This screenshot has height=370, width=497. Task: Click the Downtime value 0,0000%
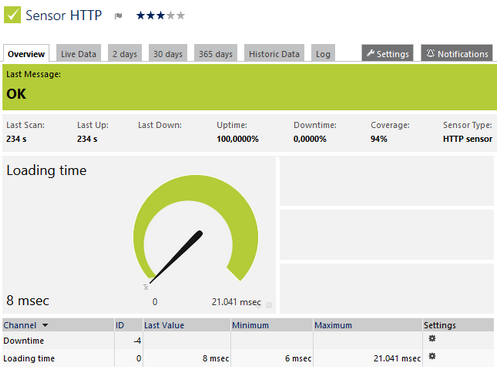tap(310, 139)
